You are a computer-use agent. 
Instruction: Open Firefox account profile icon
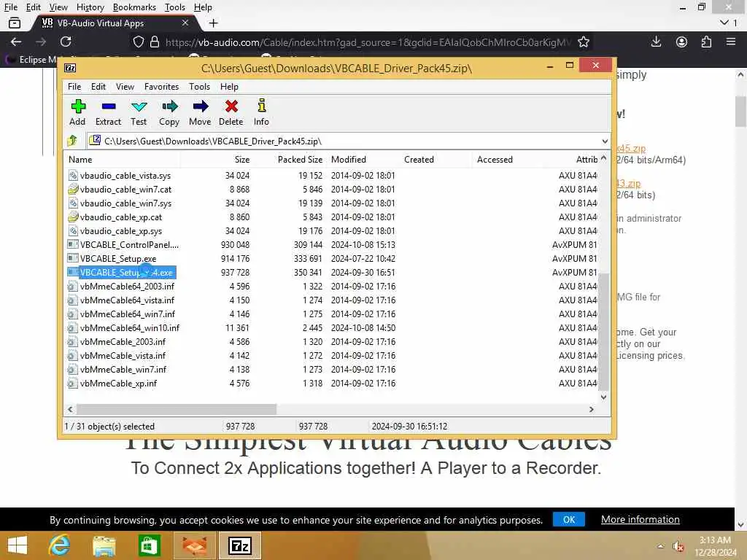pyautogui.click(x=682, y=42)
